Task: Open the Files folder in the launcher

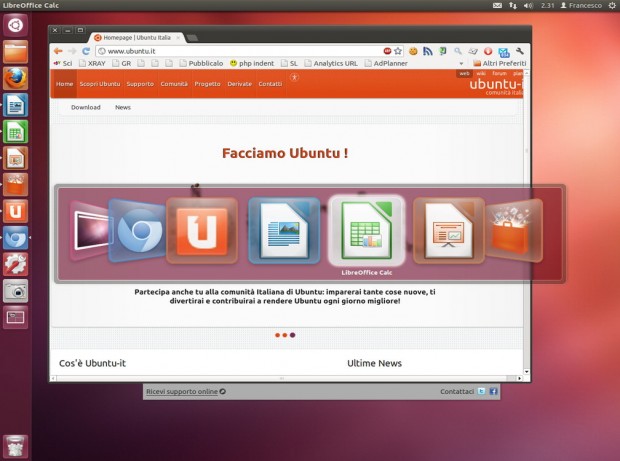Action: 15,52
